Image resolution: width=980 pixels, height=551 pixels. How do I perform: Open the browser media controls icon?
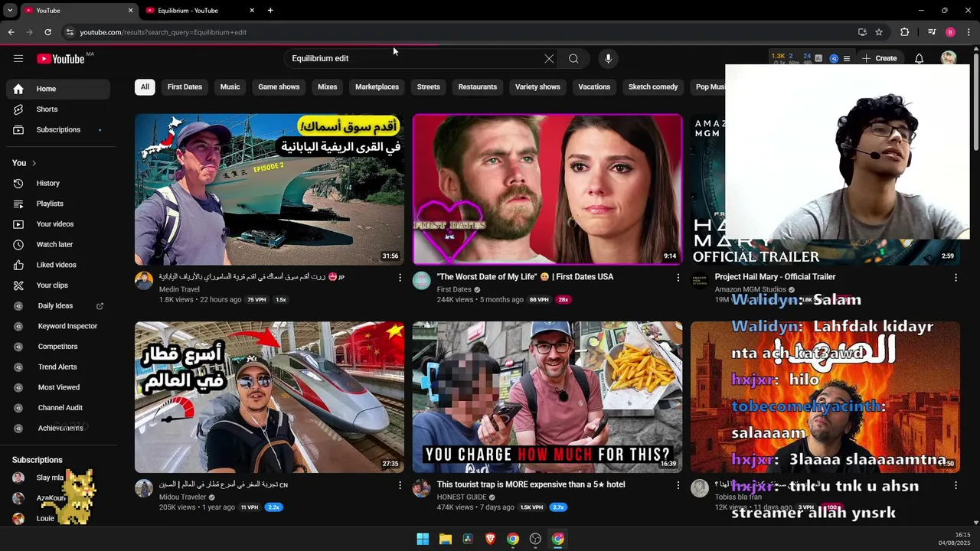[932, 32]
